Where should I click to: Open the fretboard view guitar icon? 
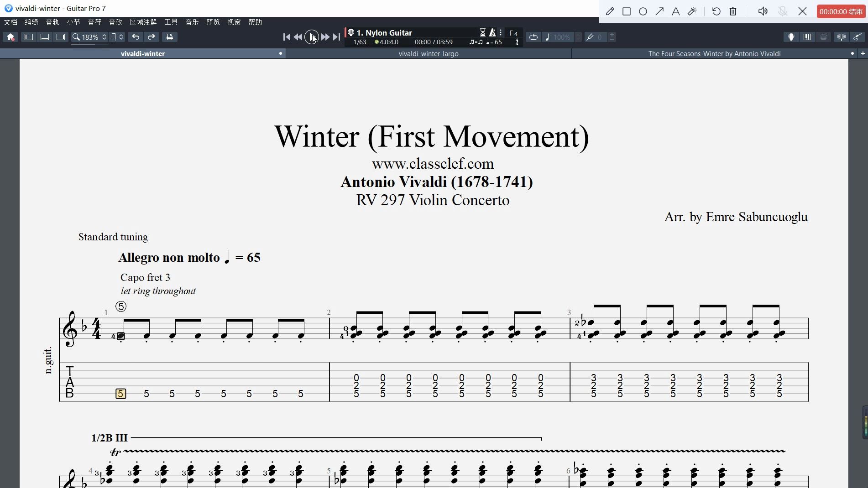click(791, 37)
